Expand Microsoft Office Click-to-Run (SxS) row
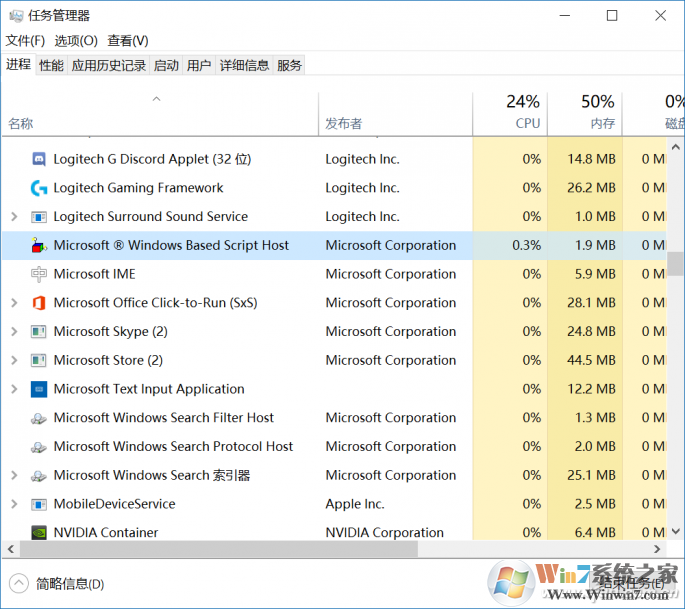 point(14,303)
